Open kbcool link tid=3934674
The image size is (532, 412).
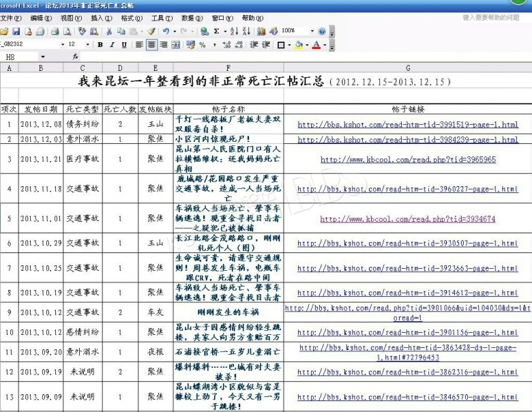coord(408,219)
